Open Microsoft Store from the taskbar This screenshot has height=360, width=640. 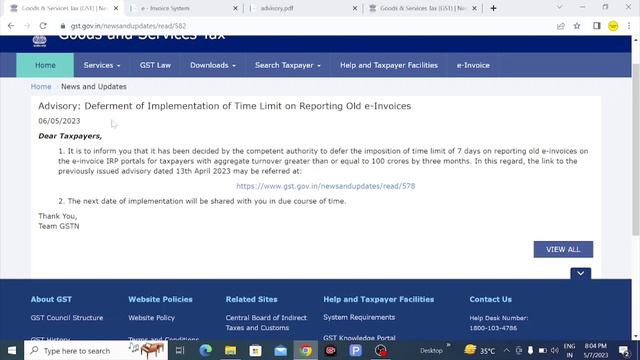[x=256, y=350]
